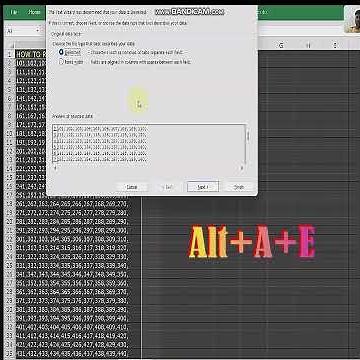The height and width of the screenshot is (360, 360).
Task: Click preview horizontal scroll left arrow
Action: pyautogui.click(x=55, y=168)
